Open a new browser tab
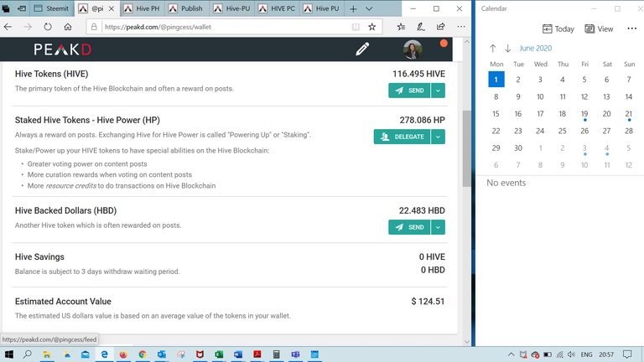 point(353,8)
